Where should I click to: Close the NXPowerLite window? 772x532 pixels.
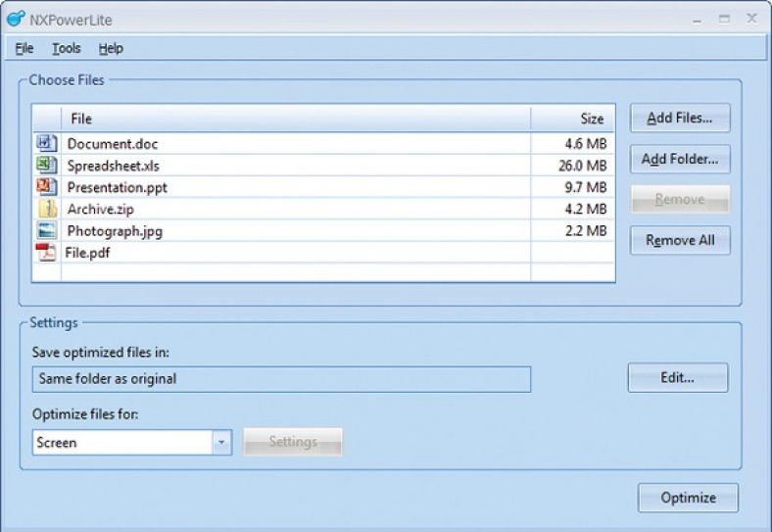(751, 19)
